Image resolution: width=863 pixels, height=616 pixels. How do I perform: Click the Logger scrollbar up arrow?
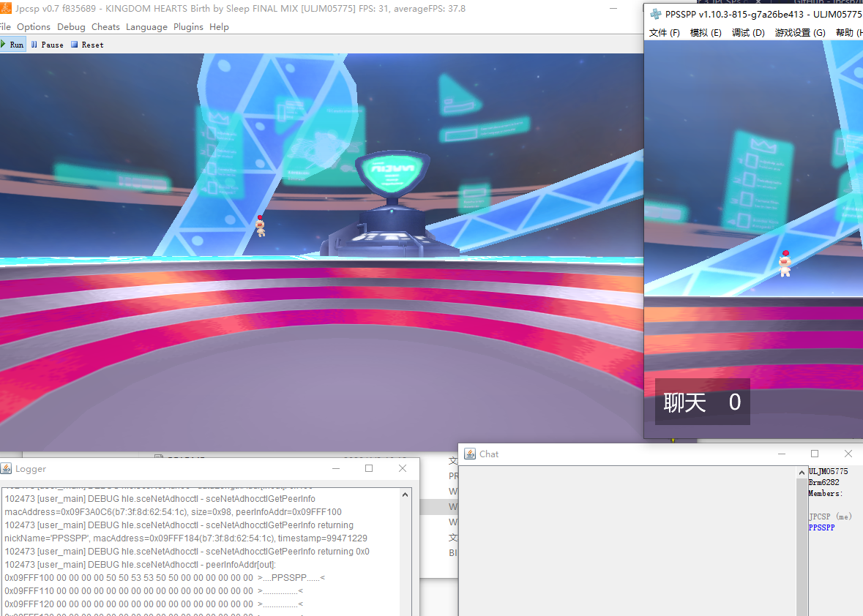tap(406, 495)
